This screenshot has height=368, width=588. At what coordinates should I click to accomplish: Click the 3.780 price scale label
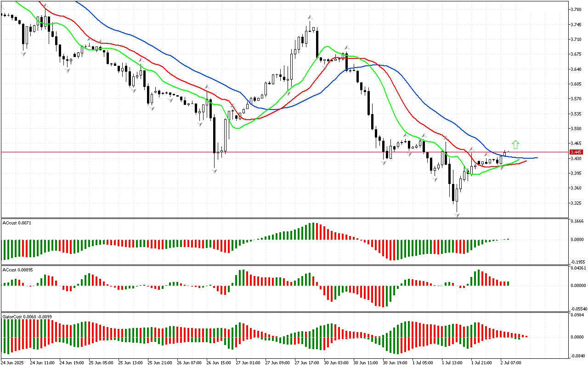(x=576, y=9)
